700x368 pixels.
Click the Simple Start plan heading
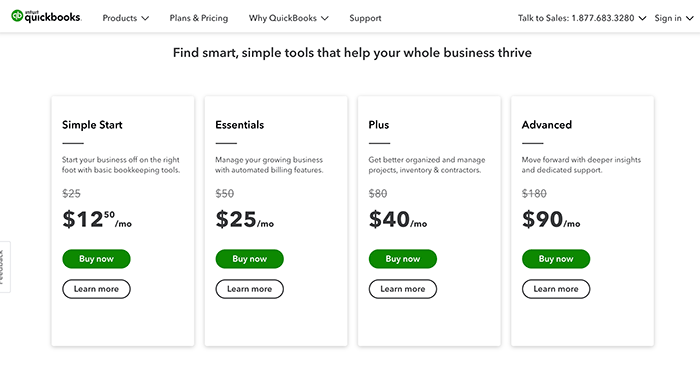(x=92, y=125)
